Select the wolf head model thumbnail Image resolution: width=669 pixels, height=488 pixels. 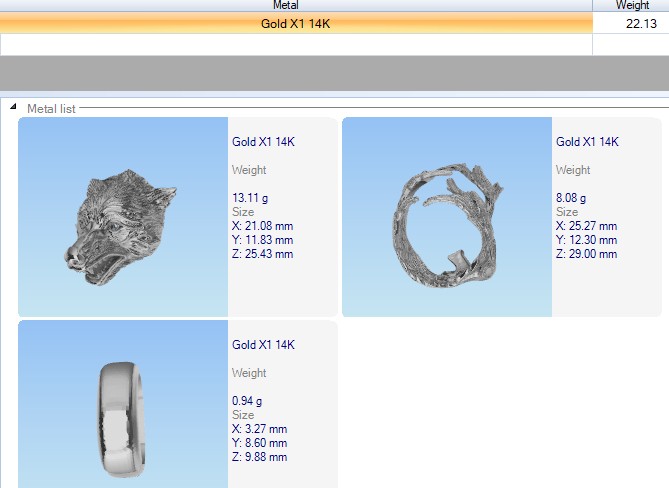point(123,217)
